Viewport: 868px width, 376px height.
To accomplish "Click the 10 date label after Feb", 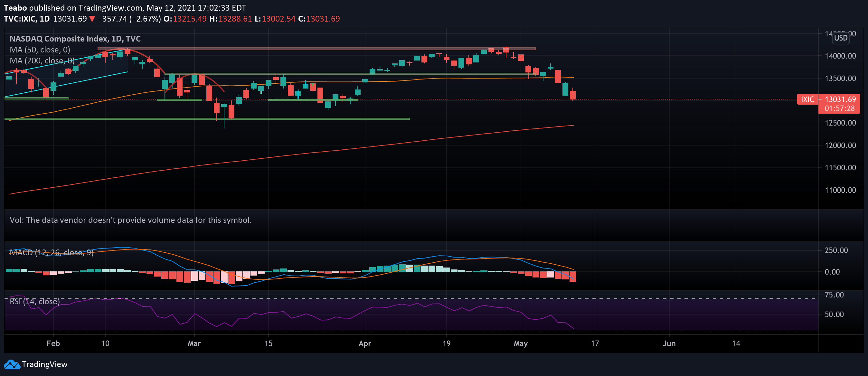I will pos(106,343).
